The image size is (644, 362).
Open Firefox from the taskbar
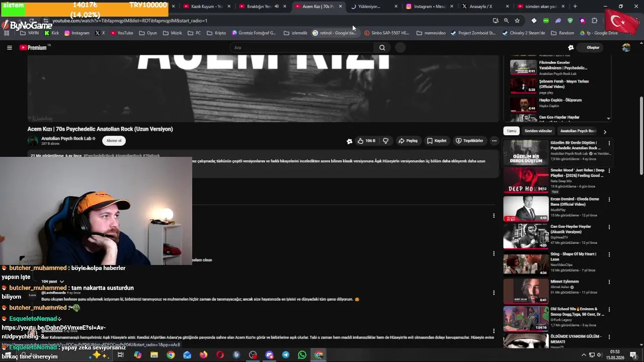click(203, 355)
